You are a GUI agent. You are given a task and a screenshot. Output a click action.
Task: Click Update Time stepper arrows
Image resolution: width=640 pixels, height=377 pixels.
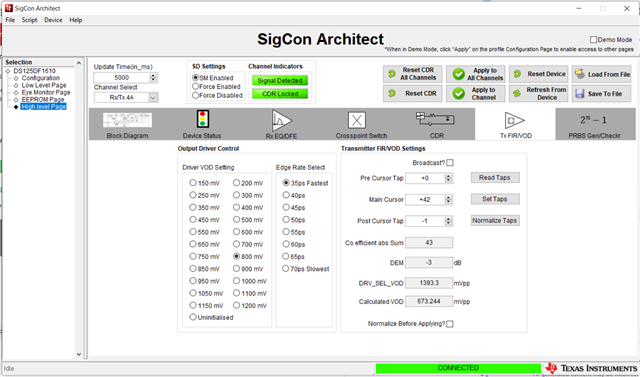click(153, 78)
